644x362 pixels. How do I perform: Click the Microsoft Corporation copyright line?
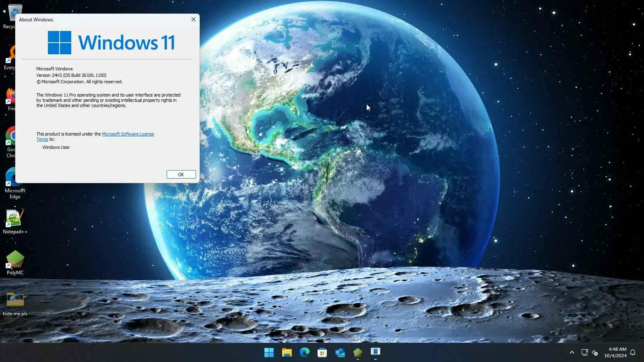(79, 82)
